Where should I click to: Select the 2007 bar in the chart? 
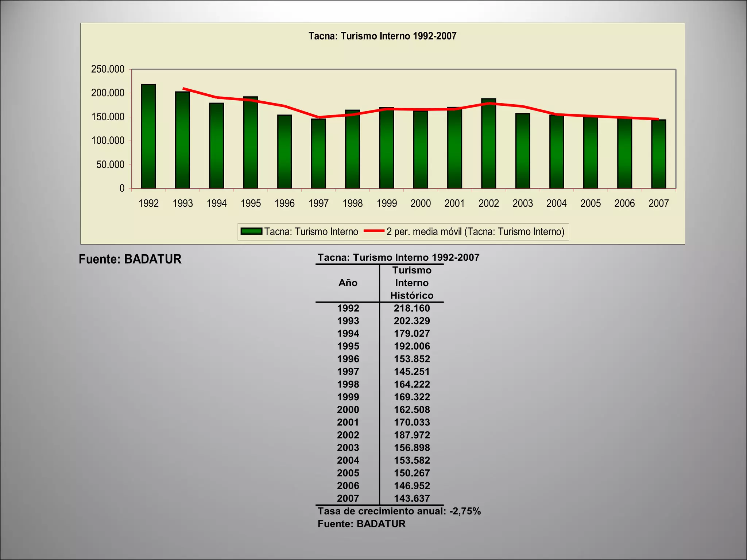pos(658,154)
